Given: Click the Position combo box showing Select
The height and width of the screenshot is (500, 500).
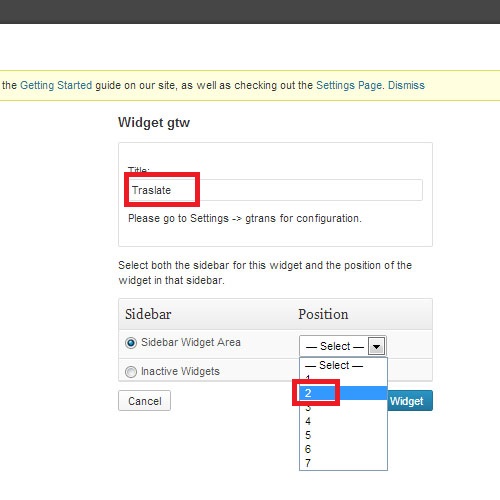Looking at the screenshot, I should tap(343, 346).
